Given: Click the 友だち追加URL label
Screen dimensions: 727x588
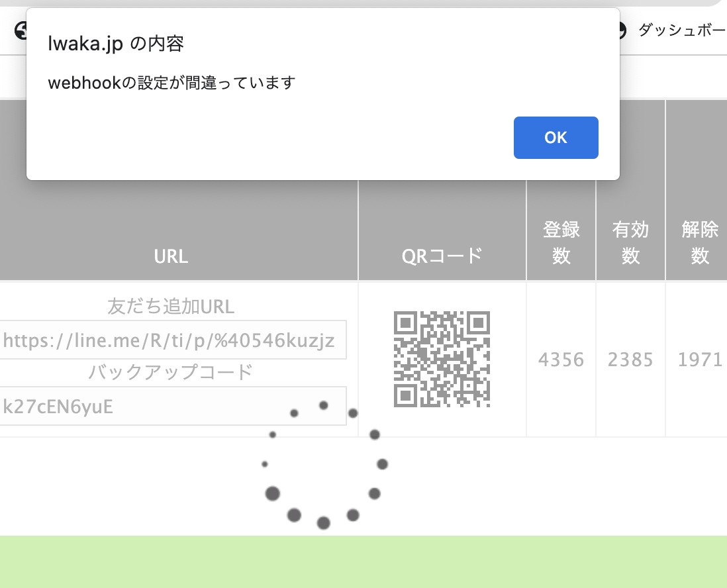Looking at the screenshot, I should (x=171, y=307).
